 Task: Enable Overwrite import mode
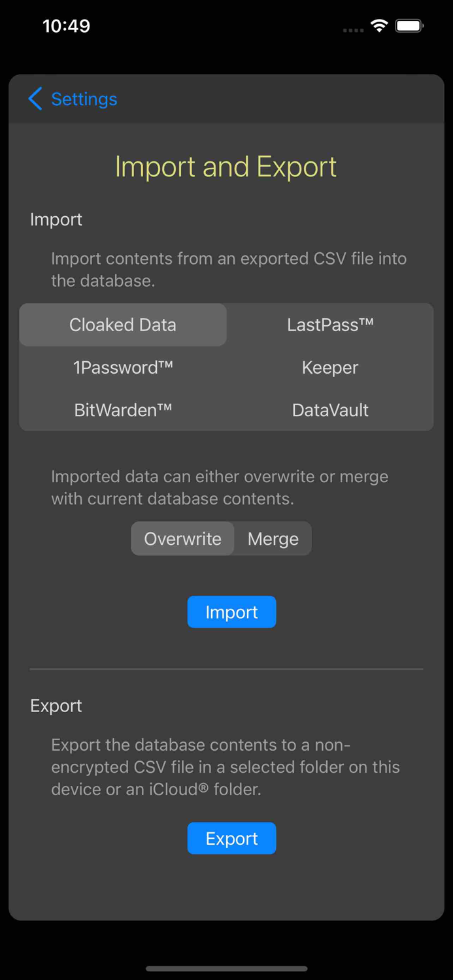point(182,538)
